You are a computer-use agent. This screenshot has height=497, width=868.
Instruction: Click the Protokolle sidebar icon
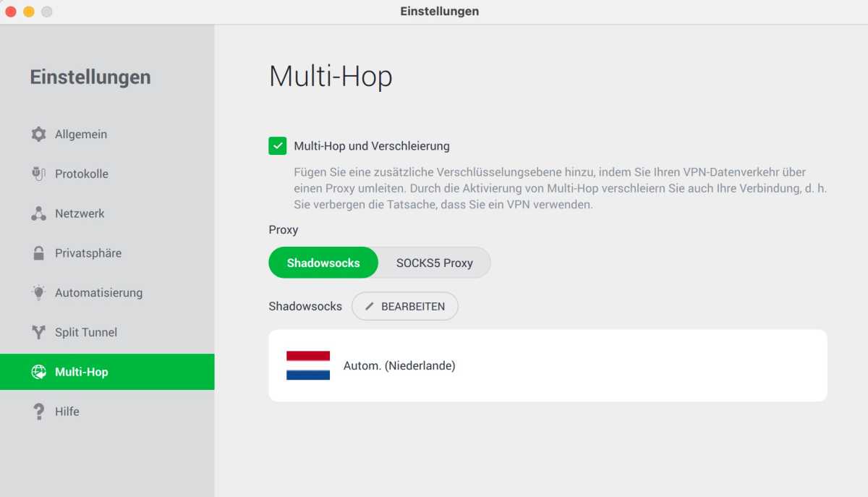(x=38, y=174)
